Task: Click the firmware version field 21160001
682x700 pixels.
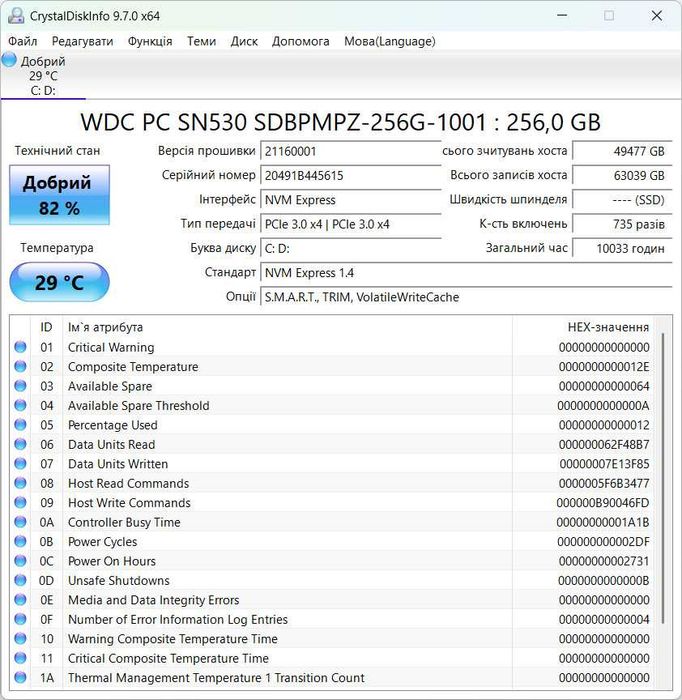Action: click(x=351, y=151)
